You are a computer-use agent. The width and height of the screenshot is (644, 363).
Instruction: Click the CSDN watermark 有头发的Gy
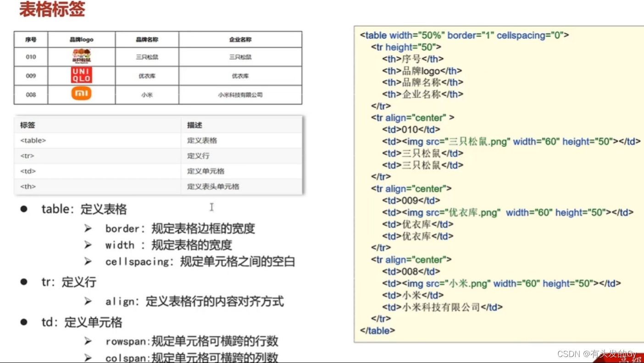(x=597, y=353)
